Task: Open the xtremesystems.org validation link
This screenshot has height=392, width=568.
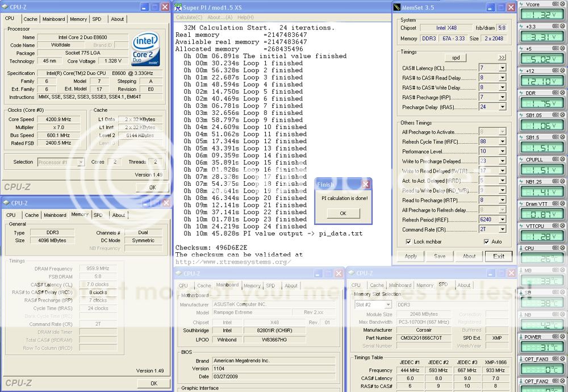Action: tap(233, 262)
